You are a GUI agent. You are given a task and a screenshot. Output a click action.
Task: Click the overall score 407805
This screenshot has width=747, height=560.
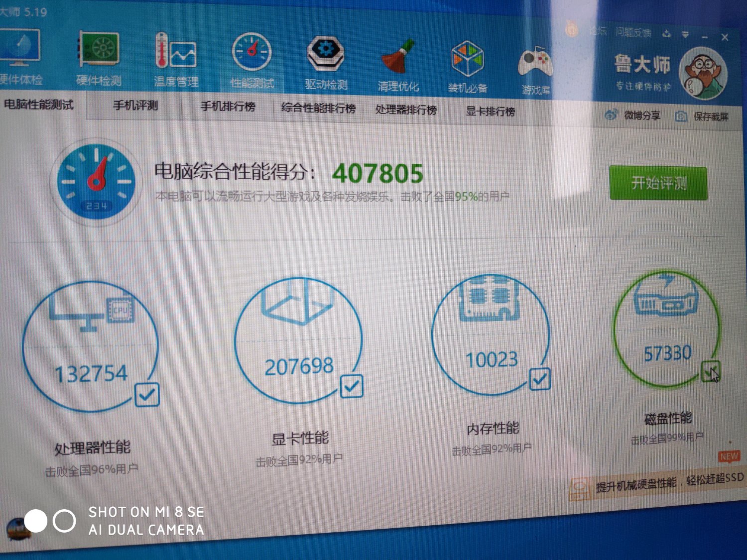377,174
